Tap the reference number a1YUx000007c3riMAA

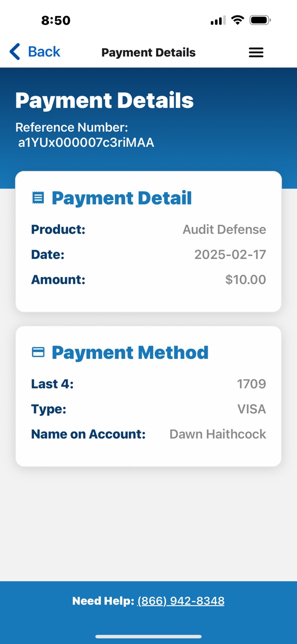(x=86, y=143)
